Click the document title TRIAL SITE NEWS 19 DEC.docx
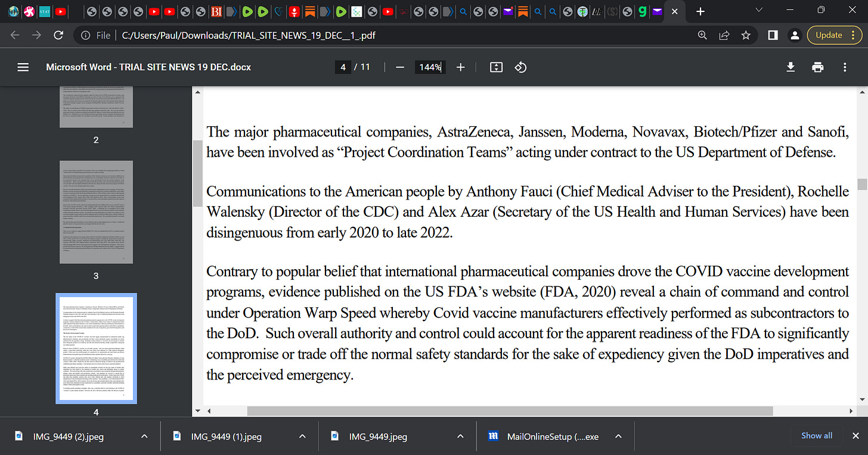 pos(148,67)
